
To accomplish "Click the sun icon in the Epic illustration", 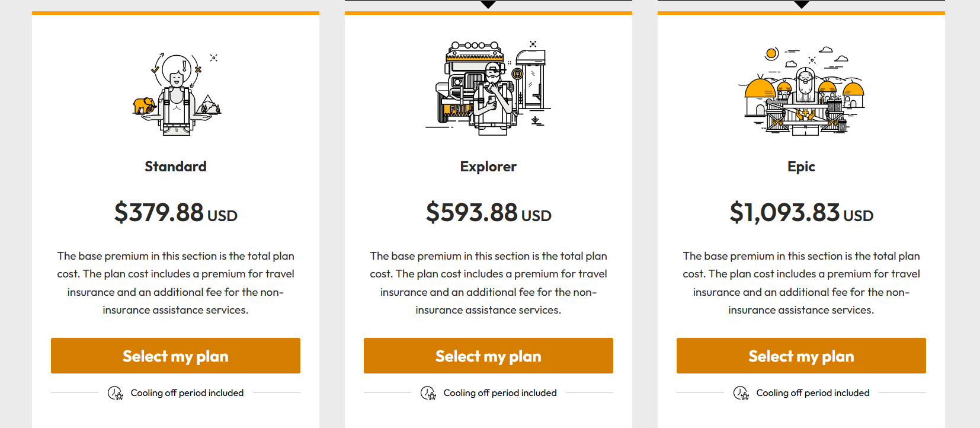I will (x=771, y=54).
